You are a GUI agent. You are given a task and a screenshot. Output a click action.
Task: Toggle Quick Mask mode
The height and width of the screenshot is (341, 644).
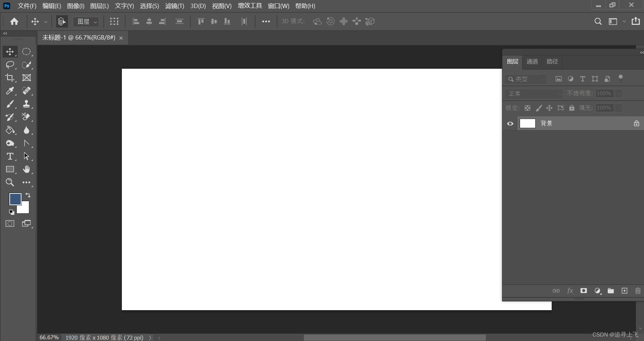[x=10, y=224]
